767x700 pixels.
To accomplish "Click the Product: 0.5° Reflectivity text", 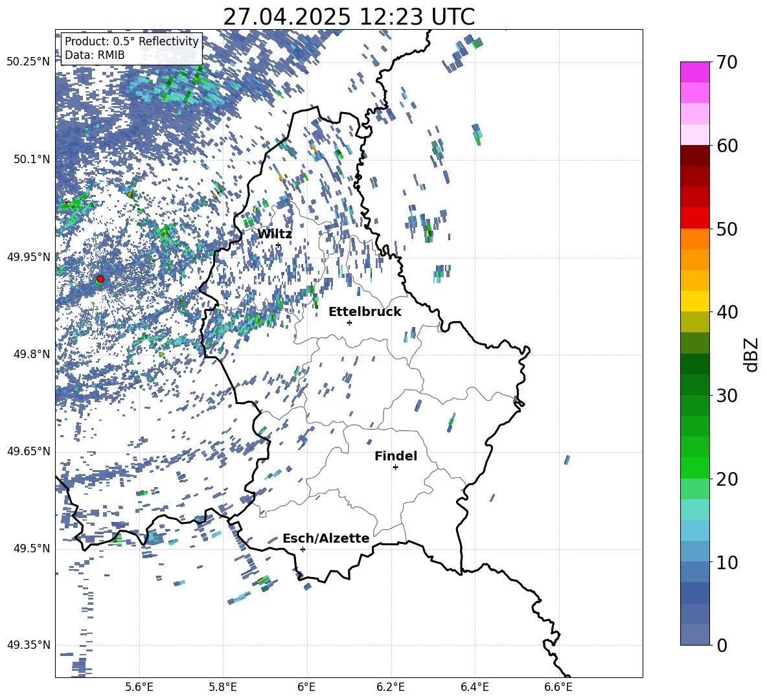I will (132, 41).
